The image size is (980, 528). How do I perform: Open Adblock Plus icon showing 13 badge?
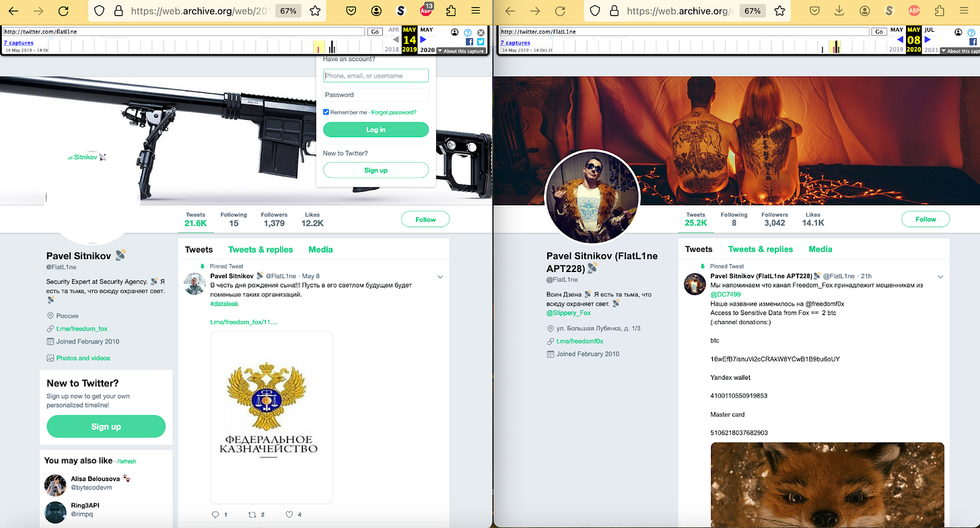(426, 9)
